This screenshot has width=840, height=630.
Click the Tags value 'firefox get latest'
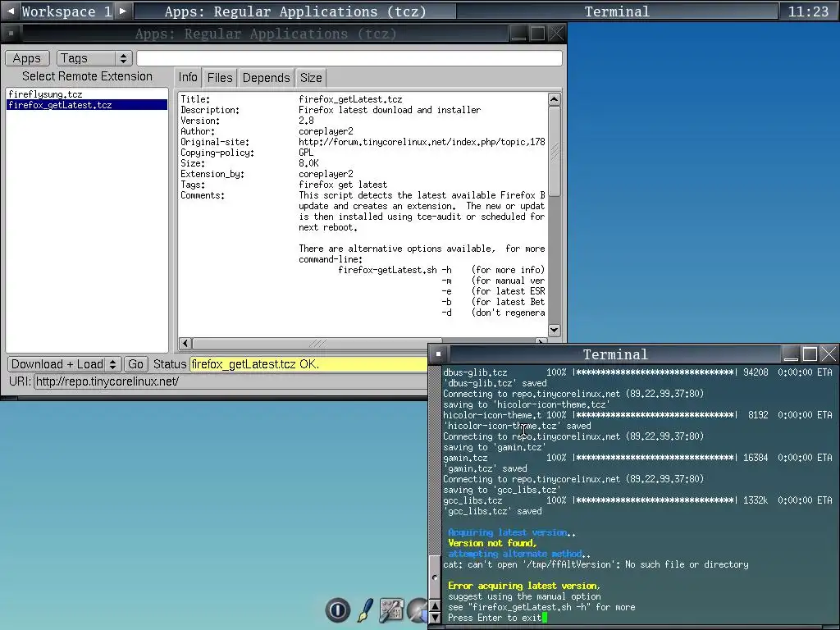(343, 185)
